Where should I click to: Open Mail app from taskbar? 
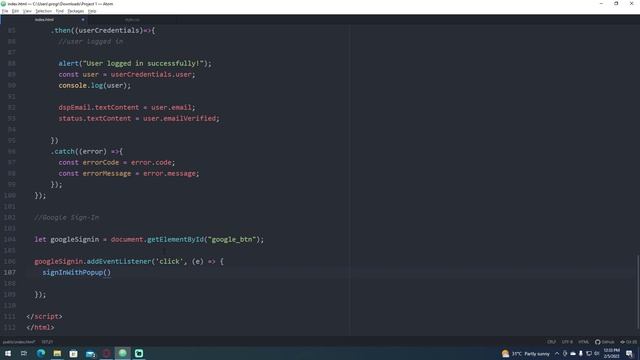pos(90,353)
